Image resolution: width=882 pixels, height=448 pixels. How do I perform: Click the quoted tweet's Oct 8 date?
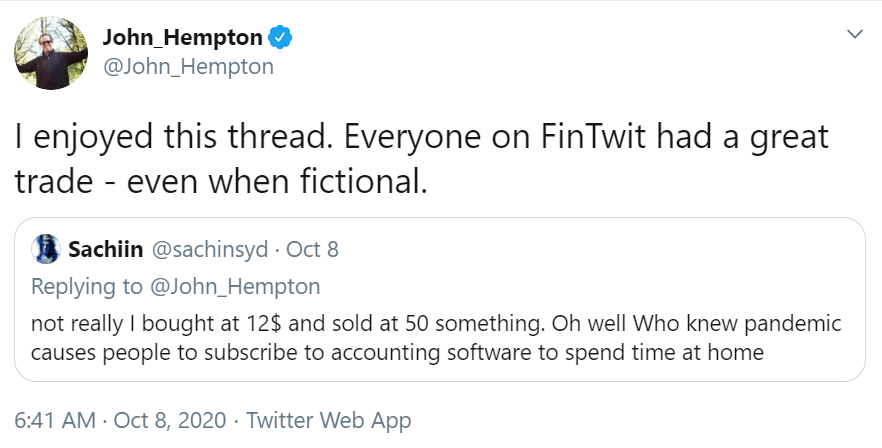[312, 249]
